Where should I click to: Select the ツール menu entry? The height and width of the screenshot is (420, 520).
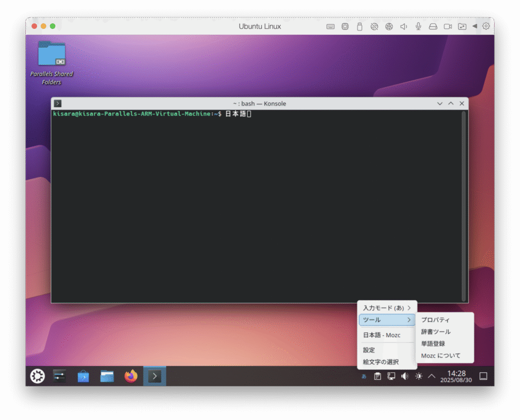(386, 320)
